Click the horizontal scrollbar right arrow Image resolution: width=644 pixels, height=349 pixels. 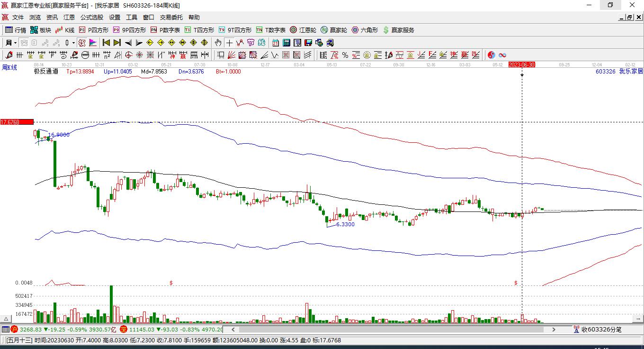554,329
